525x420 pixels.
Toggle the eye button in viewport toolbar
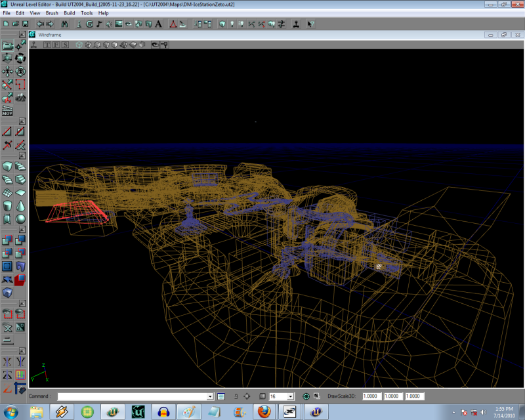pos(155,45)
